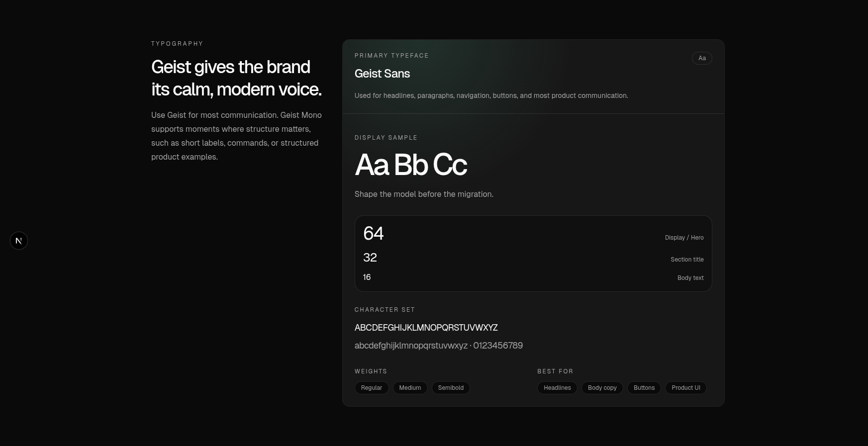Image resolution: width=868 pixels, height=446 pixels.
Task: Click the DISPLAY SAMPLE label
Action: [x=386, y=138]
